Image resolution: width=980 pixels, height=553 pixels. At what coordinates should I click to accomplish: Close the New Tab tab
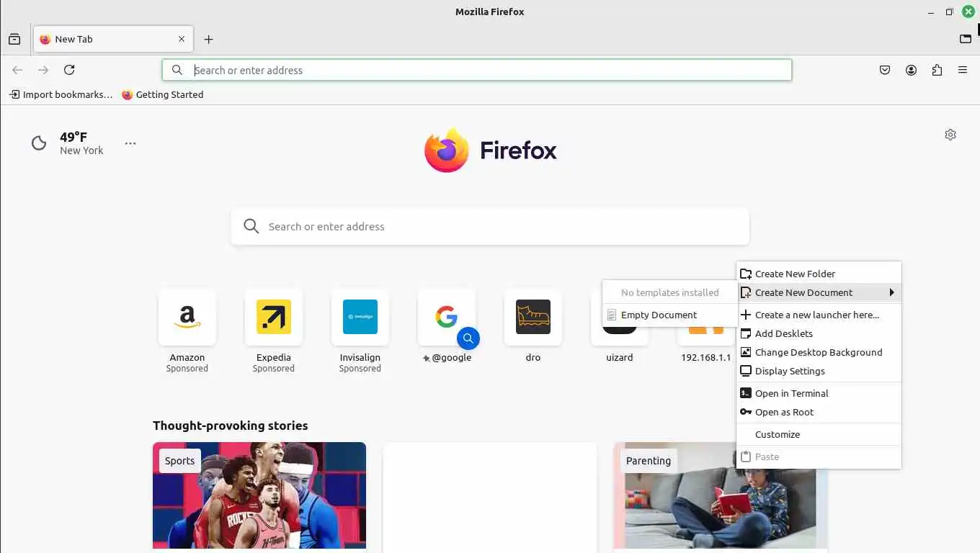pyautogui.click(x=182, y=40)
